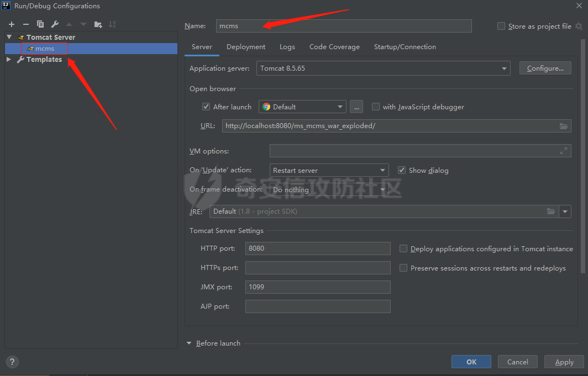Add a new run configuration

click(12, 24)
